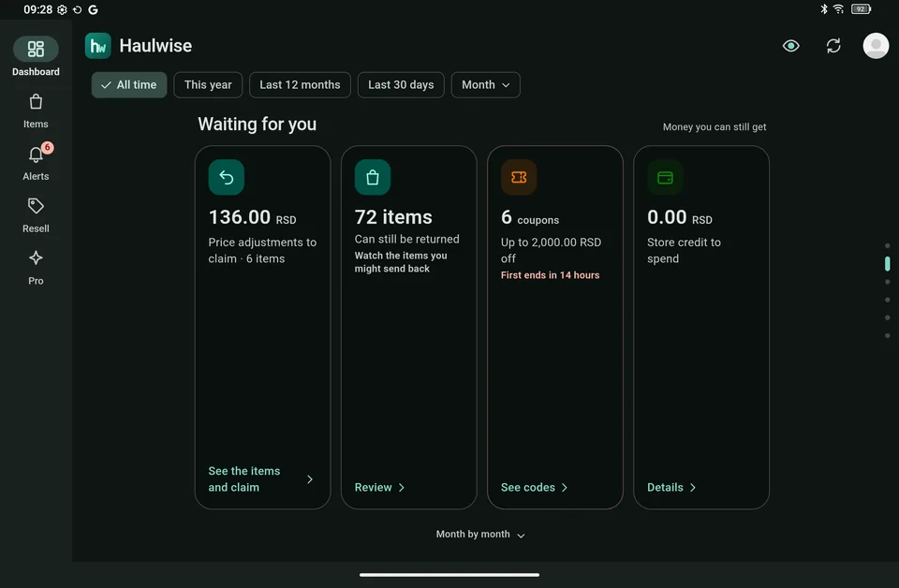The width and height of the screenshot is (899, 588).
Task: Click the home gesture bar at bottom
Action: point(449,574)
